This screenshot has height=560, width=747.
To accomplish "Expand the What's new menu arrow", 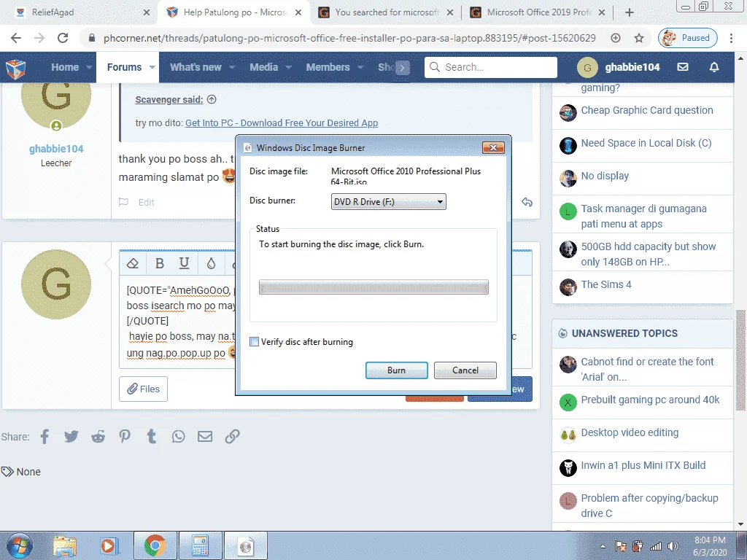I will [232, 68].
